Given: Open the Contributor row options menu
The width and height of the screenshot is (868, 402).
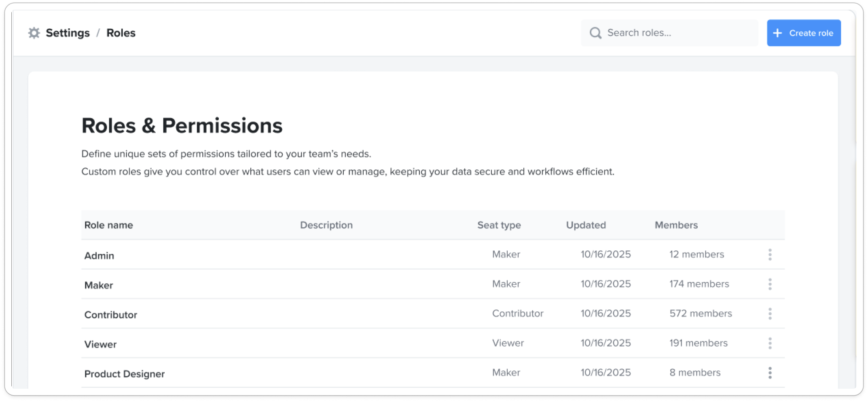Looking at the screenshot, I should [x=770, y=313].
